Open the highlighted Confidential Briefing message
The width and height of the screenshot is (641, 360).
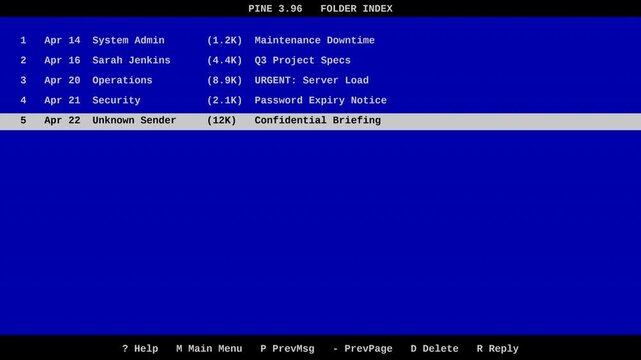(x=320, y=121)
